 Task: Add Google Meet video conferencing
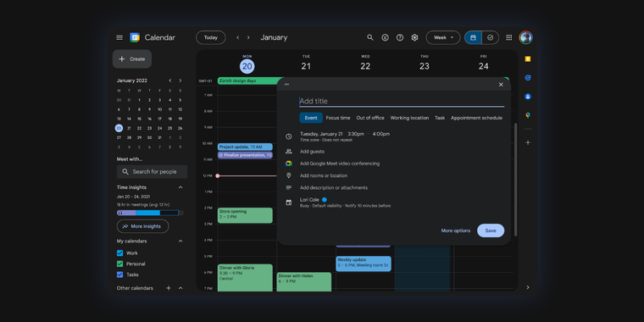339,164
